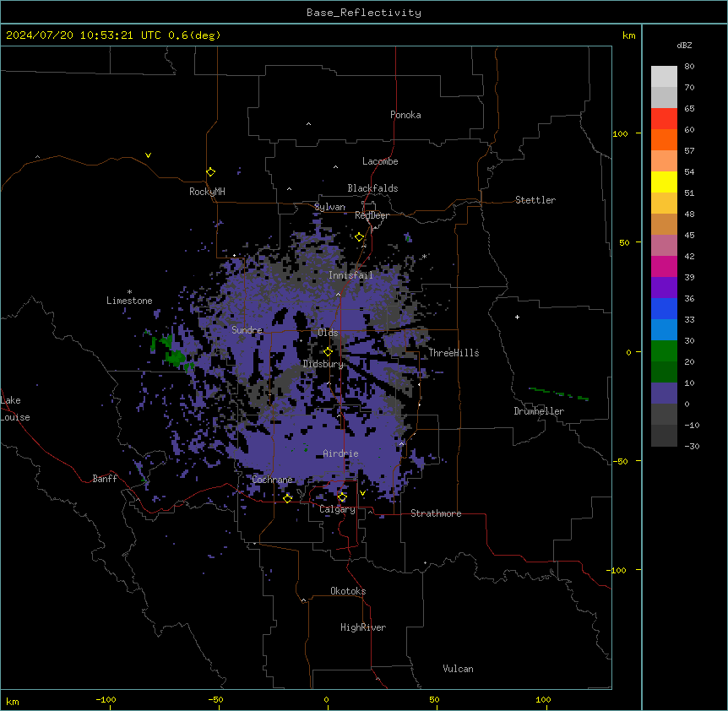Viewport: 728px width, 711px height.
Task: Click the Base_Reflectivity title
Action: coord(364,13)
